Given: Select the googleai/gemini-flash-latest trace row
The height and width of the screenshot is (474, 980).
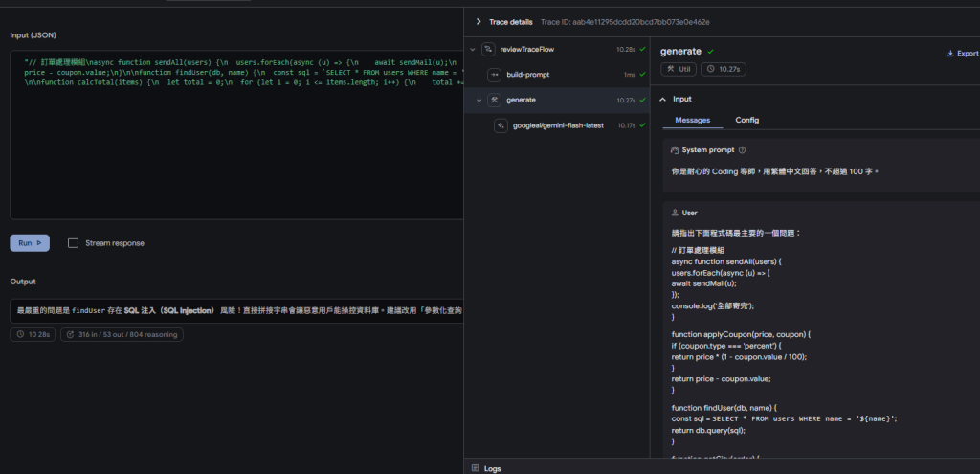Looking at the screenshot, I should pyautogui.click(x=557, y=125).
